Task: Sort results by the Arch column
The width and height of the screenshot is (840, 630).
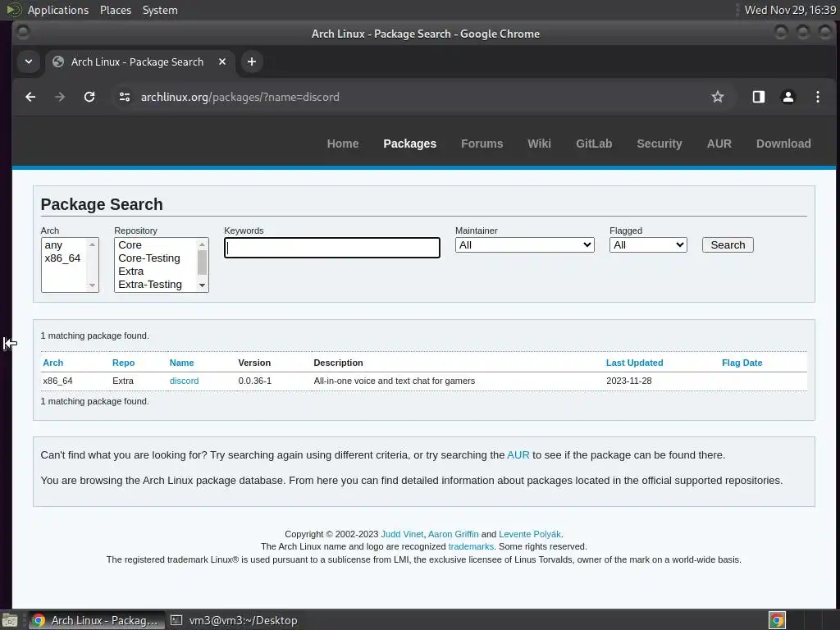Action: [x=53, y=363]
